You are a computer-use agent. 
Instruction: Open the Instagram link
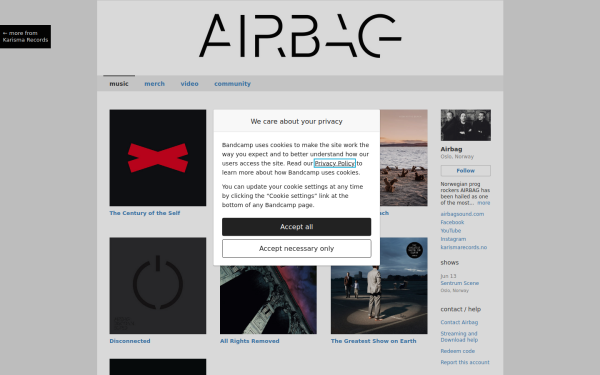453,239
